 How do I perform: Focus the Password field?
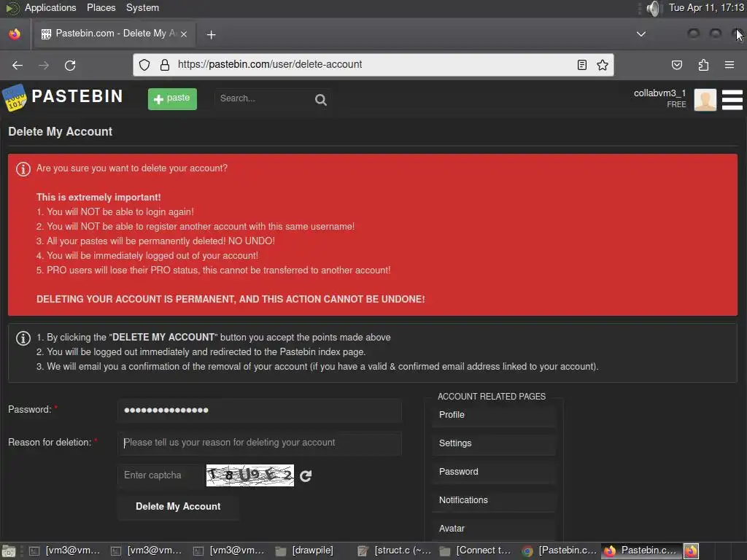tap(260, 410)
